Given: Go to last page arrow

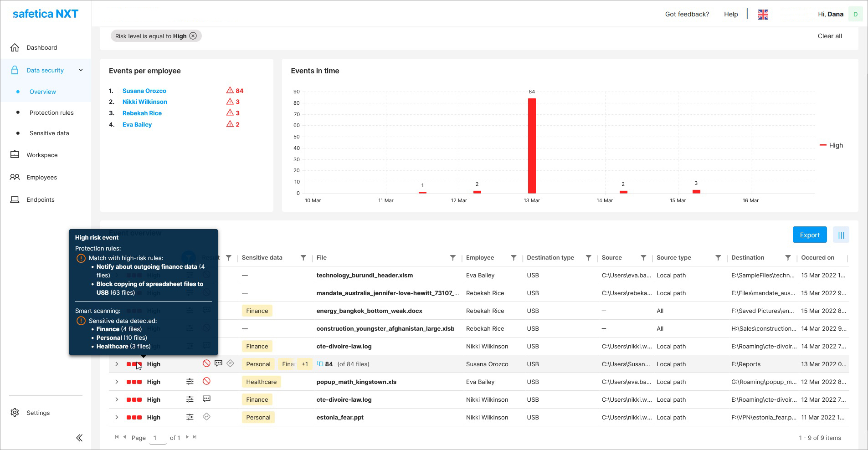Looking at the screenshot, I should coord(195,437).
